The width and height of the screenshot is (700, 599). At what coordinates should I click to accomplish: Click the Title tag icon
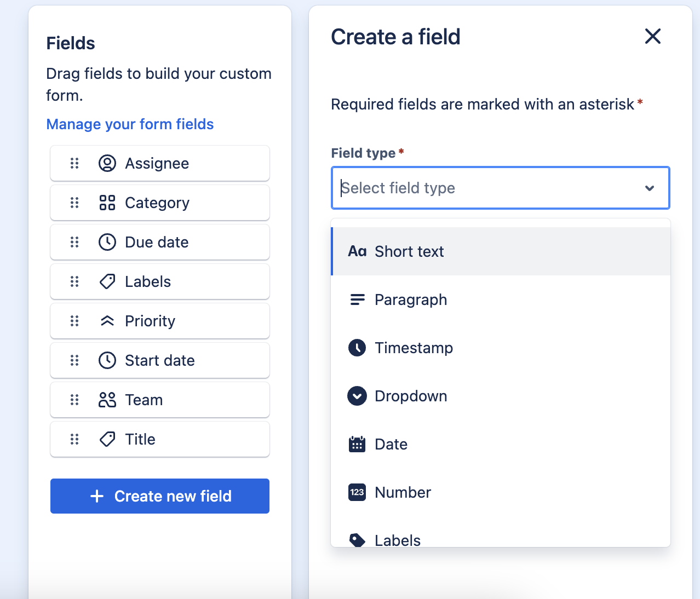click(x=107, y=439)
